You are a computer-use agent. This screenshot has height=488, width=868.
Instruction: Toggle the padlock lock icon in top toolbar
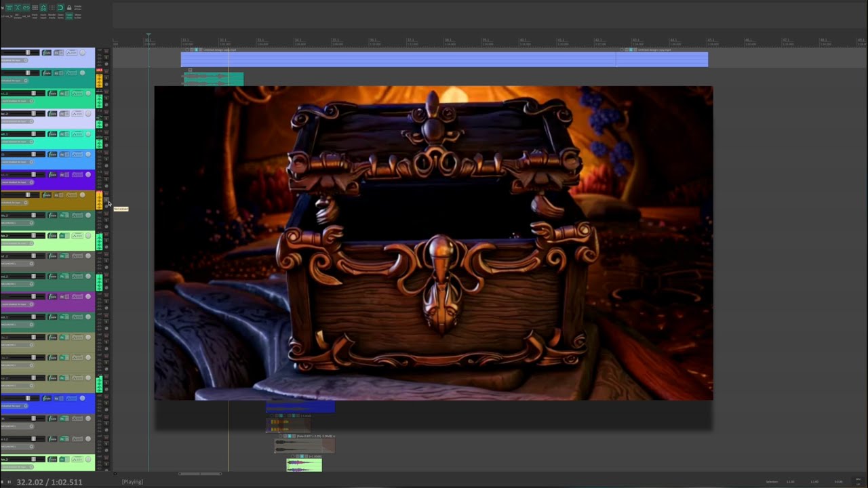[69, 8]
